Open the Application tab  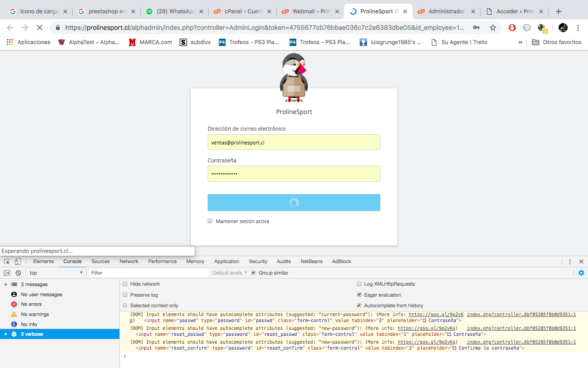pyautogui.click(x=227, y=262)
